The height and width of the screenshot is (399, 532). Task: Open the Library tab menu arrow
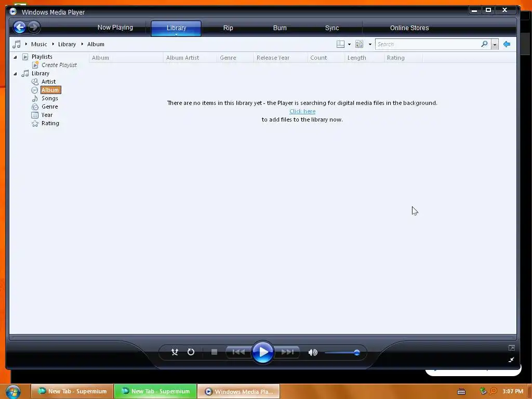(177, 34)
